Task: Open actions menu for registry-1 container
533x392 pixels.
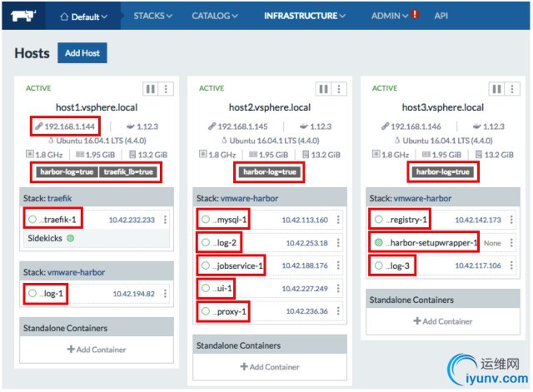Action: point(511,220)
